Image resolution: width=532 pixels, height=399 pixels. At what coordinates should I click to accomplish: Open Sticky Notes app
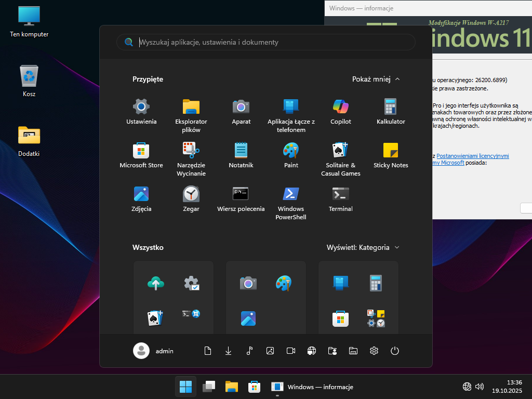[x=391, y=155]
